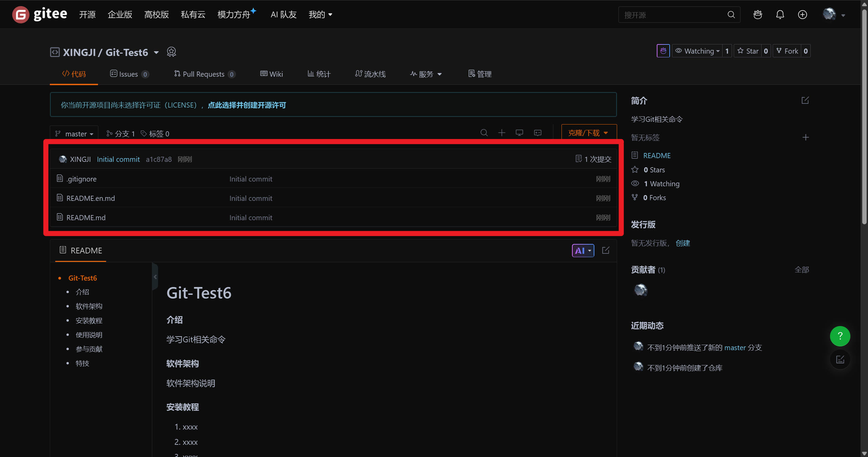
Task: Click the README.md file icon
Action: 60,217
